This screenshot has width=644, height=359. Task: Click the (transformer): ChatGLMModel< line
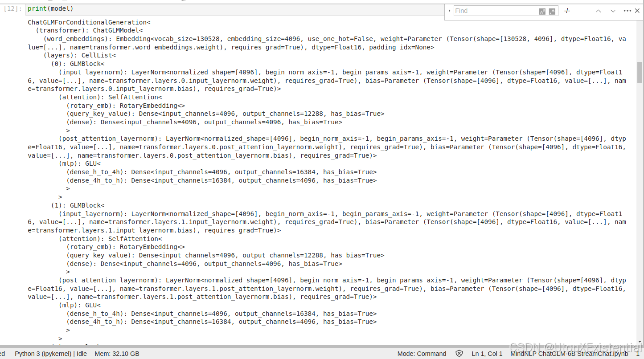[89, 30]
